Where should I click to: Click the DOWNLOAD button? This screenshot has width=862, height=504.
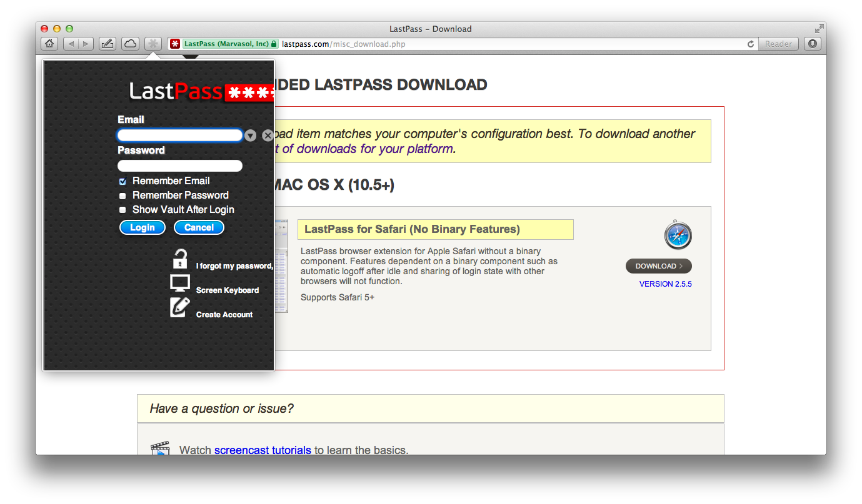659,266
